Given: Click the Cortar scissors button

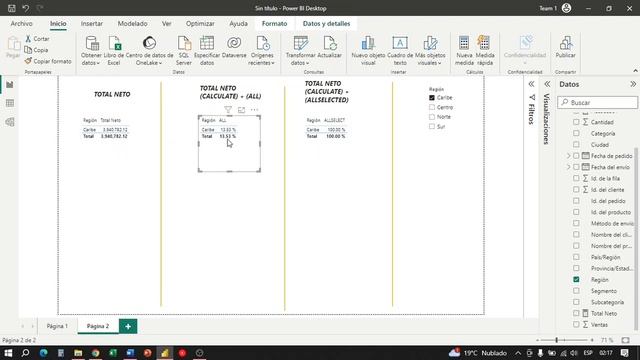Looking at the screenshot, I should click(x=37, y=39).
